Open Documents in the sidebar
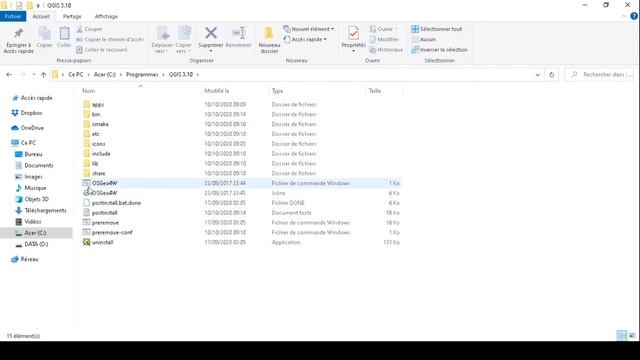Viewport: 640px width, 360px height. (x=39, y=165)
